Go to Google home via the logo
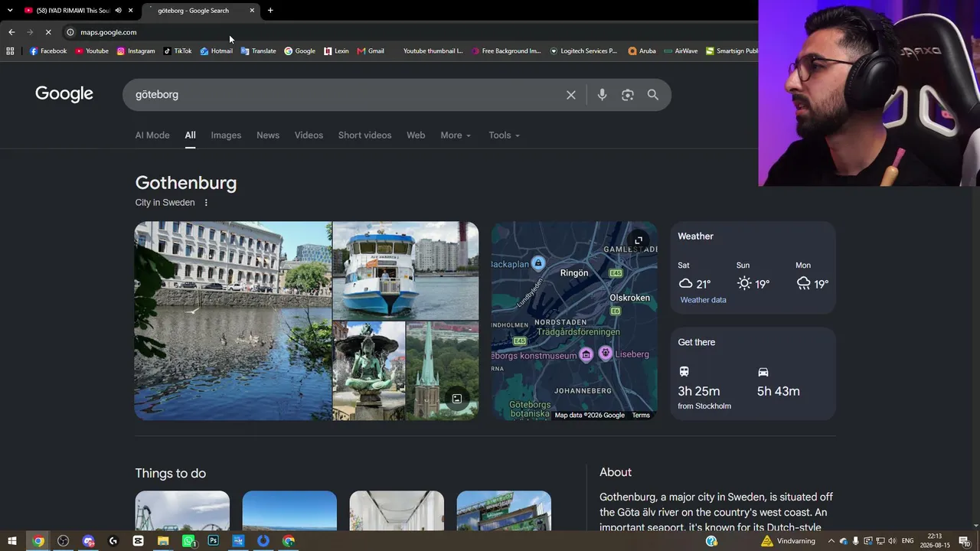Image resolution: width=980 pixels, height=551 pixels. click(64, 94)
